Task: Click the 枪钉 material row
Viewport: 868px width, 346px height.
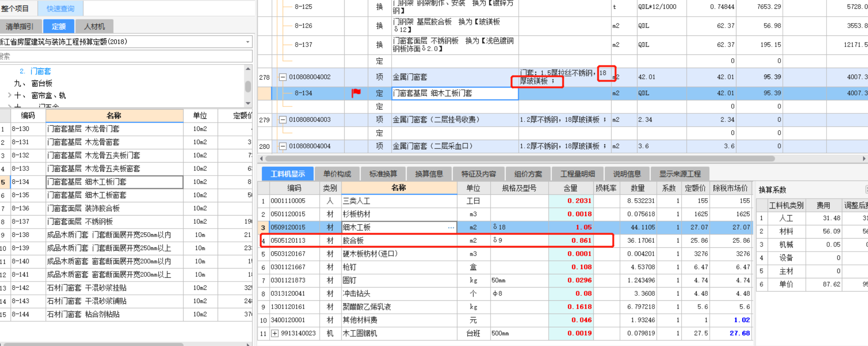Action: point(505,267)
